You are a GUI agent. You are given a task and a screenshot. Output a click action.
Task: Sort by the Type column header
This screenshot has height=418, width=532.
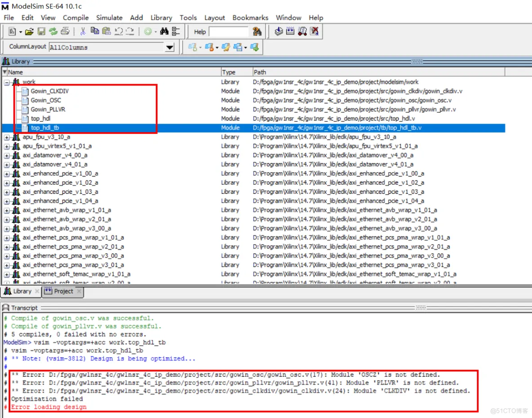point(237,72)
